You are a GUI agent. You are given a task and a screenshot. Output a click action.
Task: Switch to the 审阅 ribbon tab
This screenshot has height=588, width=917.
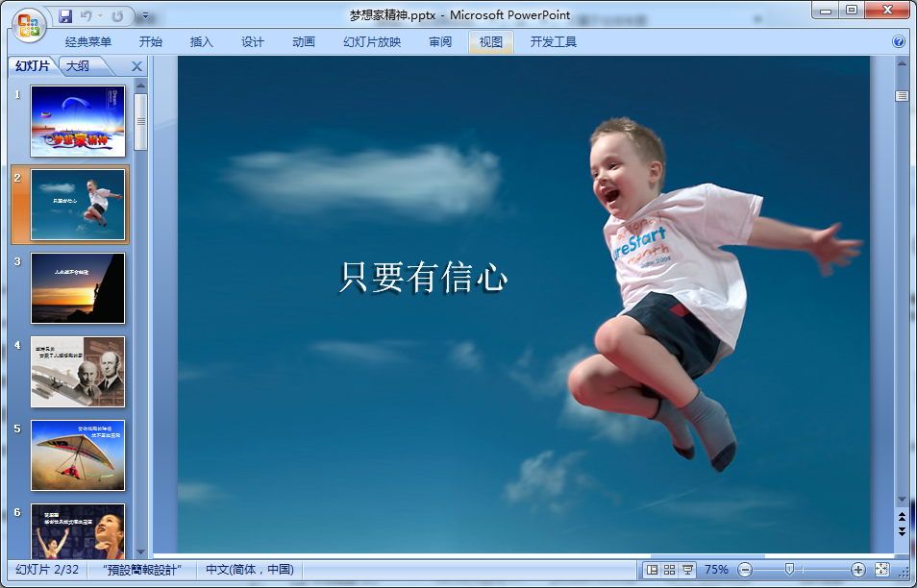[440, 42]
